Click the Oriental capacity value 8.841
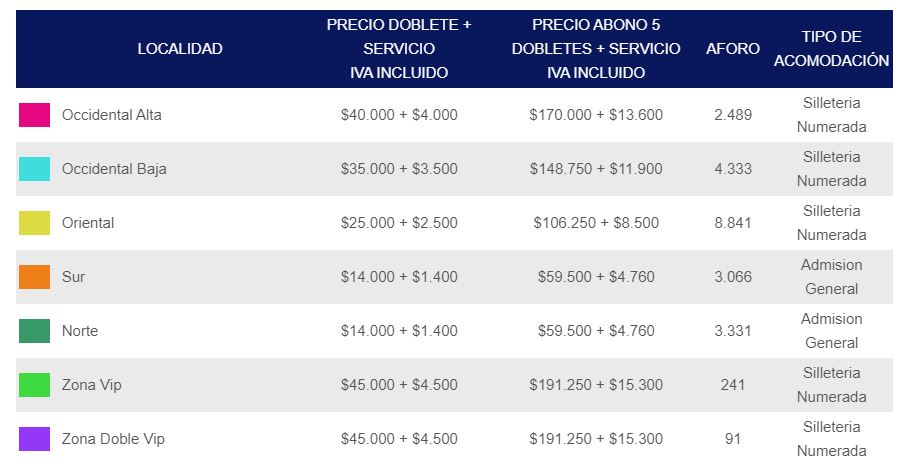The width and height of the screenshot is (906, 474). coord(733,223)
